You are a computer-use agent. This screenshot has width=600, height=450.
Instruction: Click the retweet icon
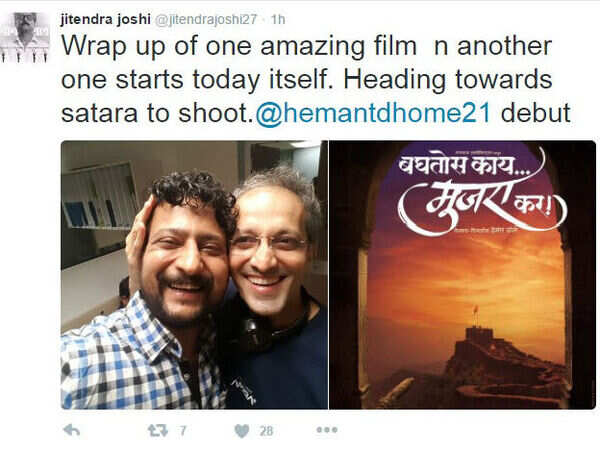(x=158, y=430)
